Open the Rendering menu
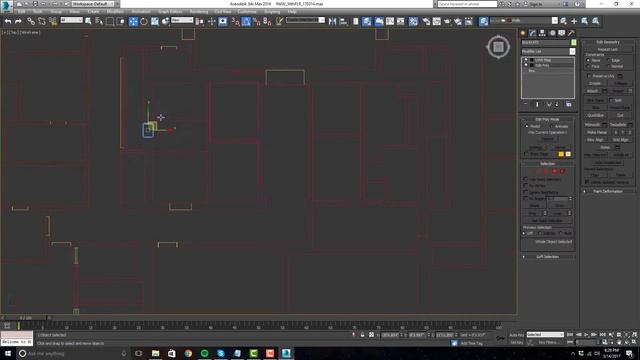 [198, 12]
